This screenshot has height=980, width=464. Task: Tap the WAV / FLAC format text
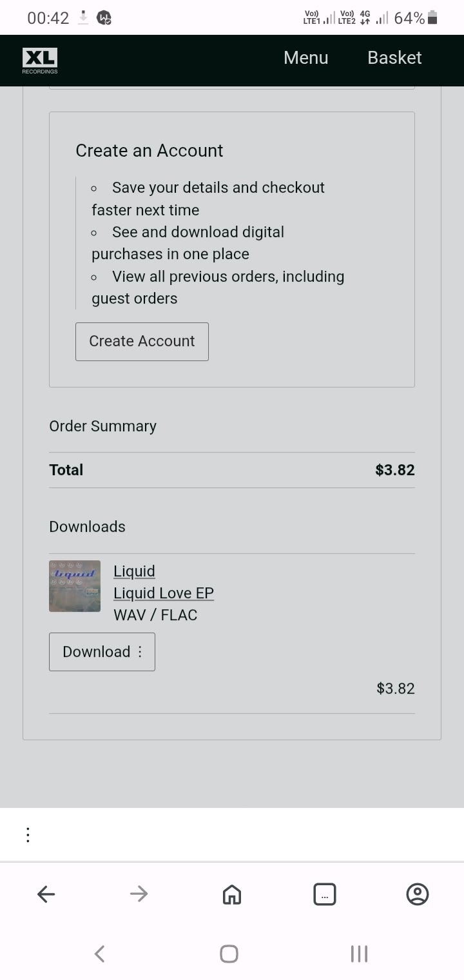(x=155, y=615)
